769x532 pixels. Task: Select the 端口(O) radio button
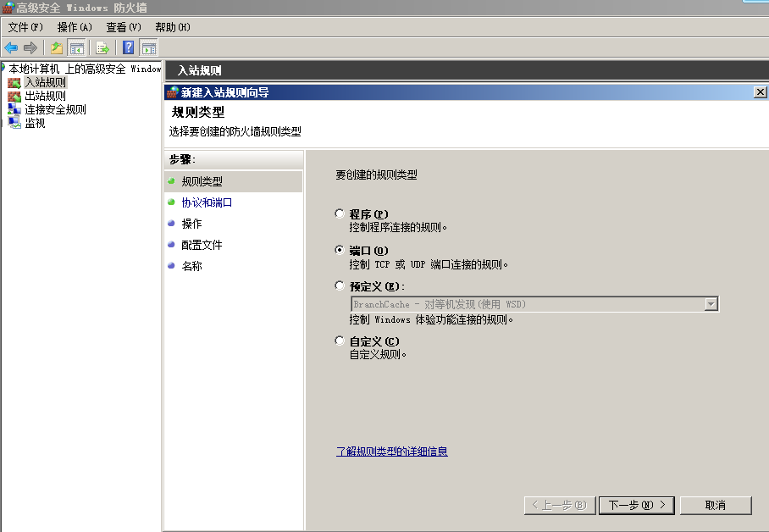pyautogui.click(x=340, y=250)
